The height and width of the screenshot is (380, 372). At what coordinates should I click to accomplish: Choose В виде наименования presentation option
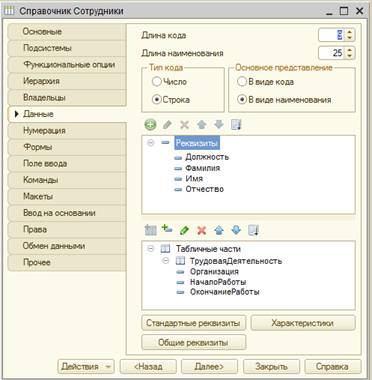pyautogui.click(x=242, y=100)
